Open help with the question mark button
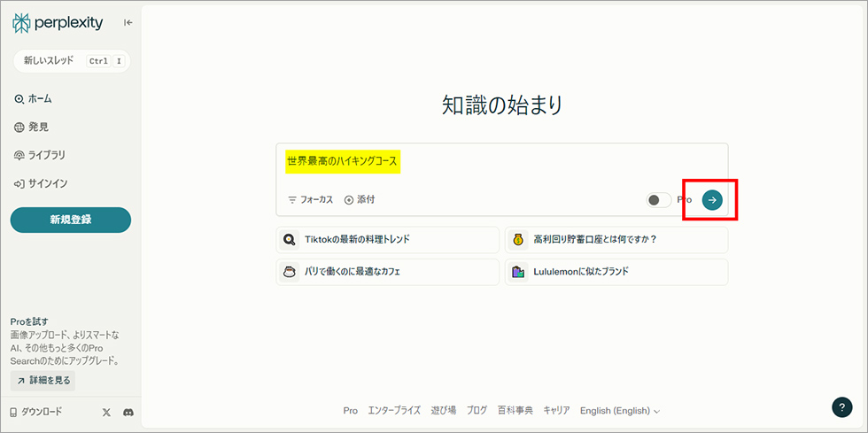The width and height of the screenshot is (868, 433). coord(842,407)
